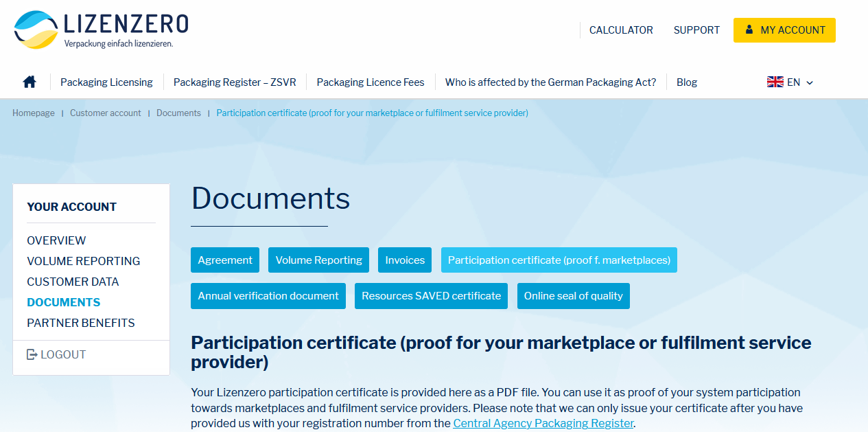Expand the EN language dropdown chevron
The image size is (868, 432).
click(x=810, y=82)
